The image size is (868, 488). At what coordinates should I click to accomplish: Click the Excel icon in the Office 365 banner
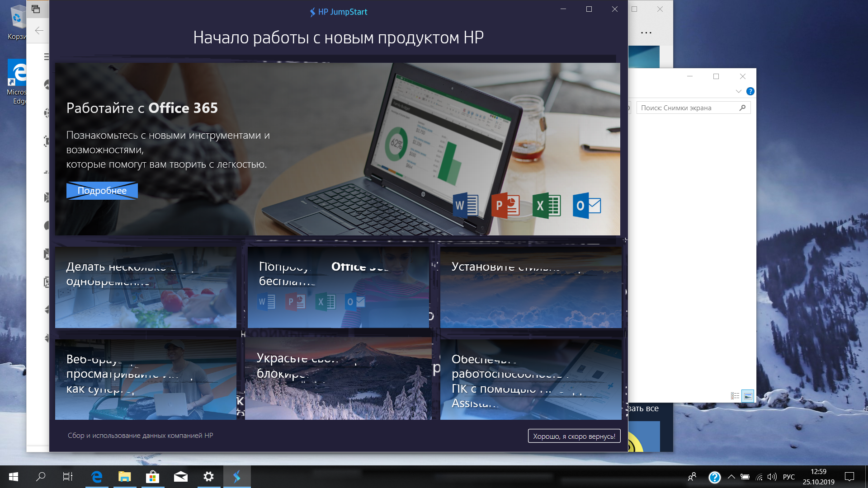pos(547,206)
